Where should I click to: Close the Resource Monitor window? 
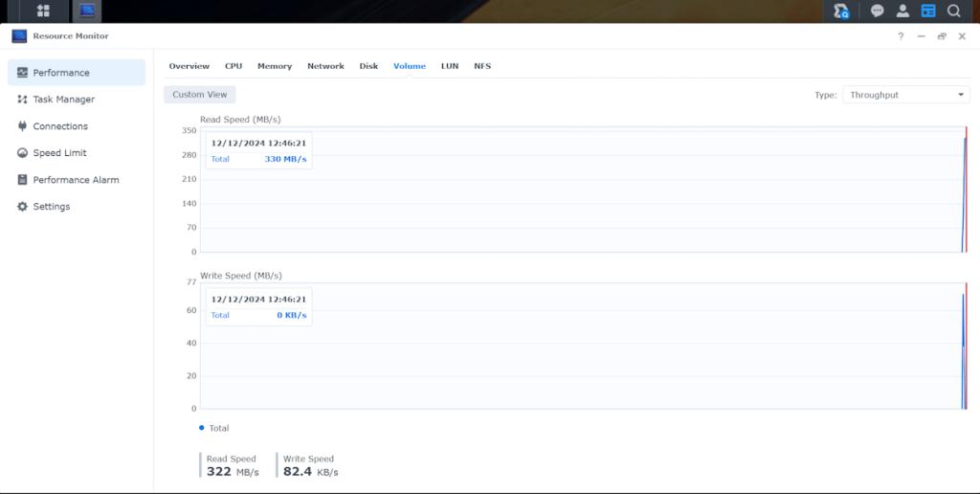(x=962, y=36)
